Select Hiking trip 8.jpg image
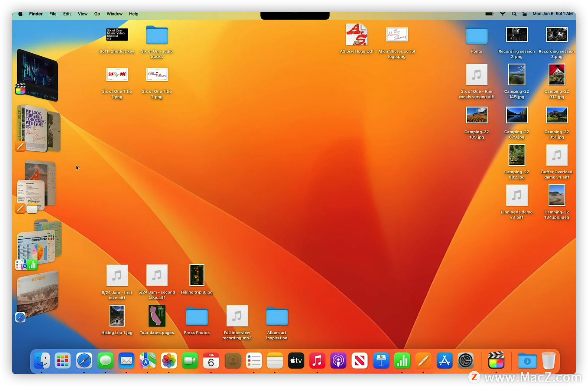This screenshot has height=386, width=588. (197, 279)
